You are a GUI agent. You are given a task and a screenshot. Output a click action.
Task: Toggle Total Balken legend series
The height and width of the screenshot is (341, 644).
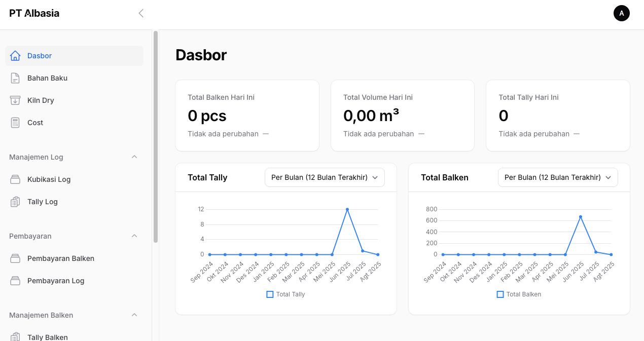click(x=519, y=294)
